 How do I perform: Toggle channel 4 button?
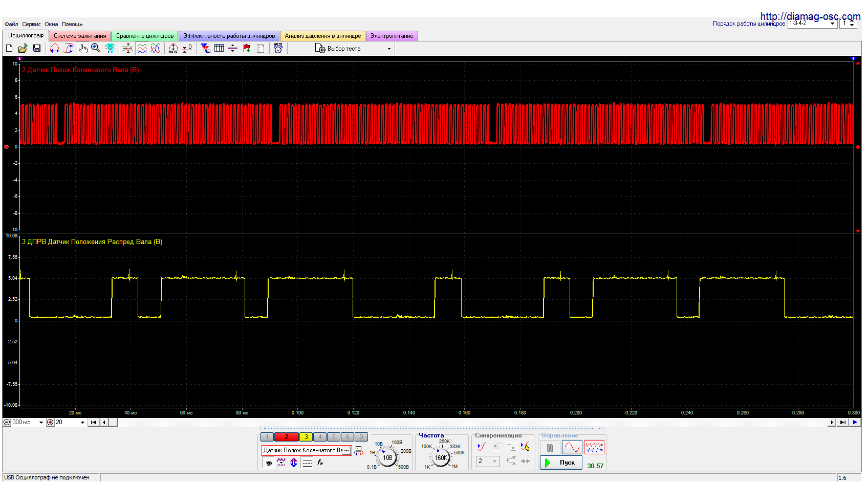click(320, 437)
